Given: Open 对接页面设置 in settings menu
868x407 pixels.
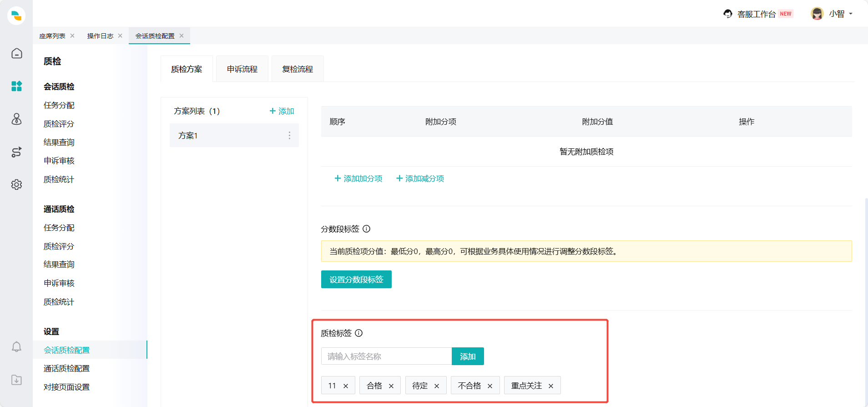Looking at the screenshot, I should coord(66,387).
